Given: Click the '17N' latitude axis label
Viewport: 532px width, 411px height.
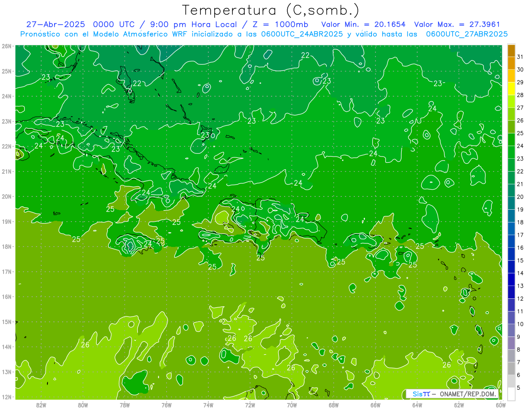Looking at the screenshot, I should pyautogui.click(x=7, y=271).
